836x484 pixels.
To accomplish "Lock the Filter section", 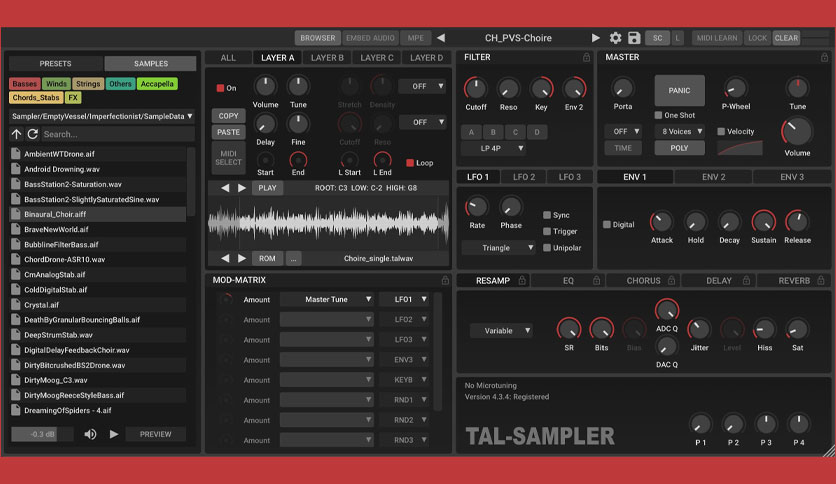I will click(586, 57).
